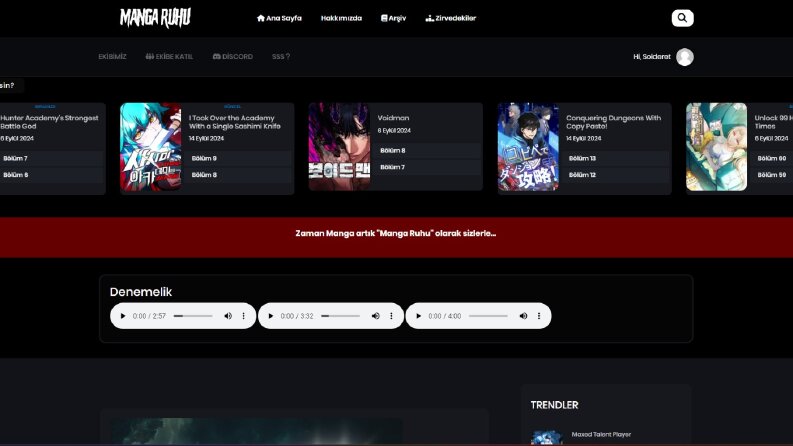
Task: Click the Hi, Soiderat greeting
Action: click(652, 57)
